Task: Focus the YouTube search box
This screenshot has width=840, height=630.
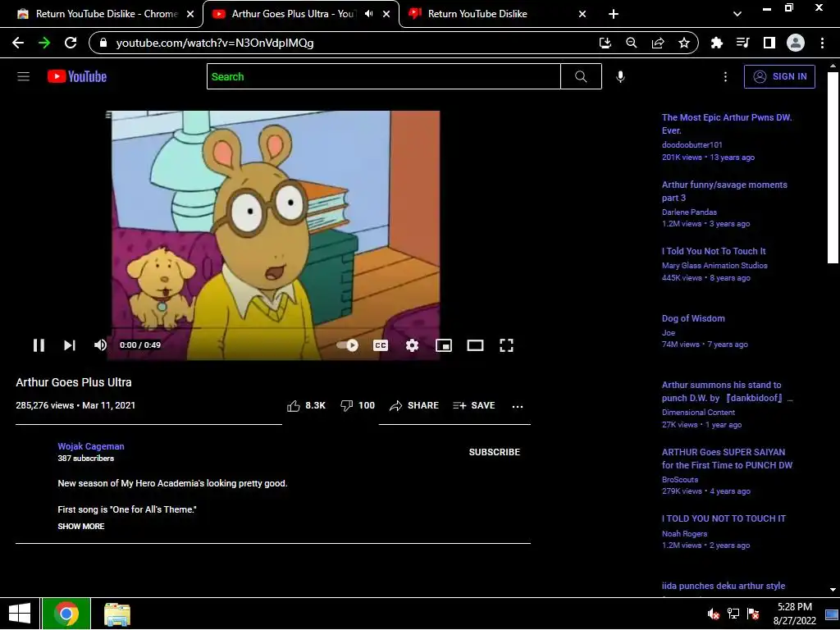Action: [x=384, y=76]
